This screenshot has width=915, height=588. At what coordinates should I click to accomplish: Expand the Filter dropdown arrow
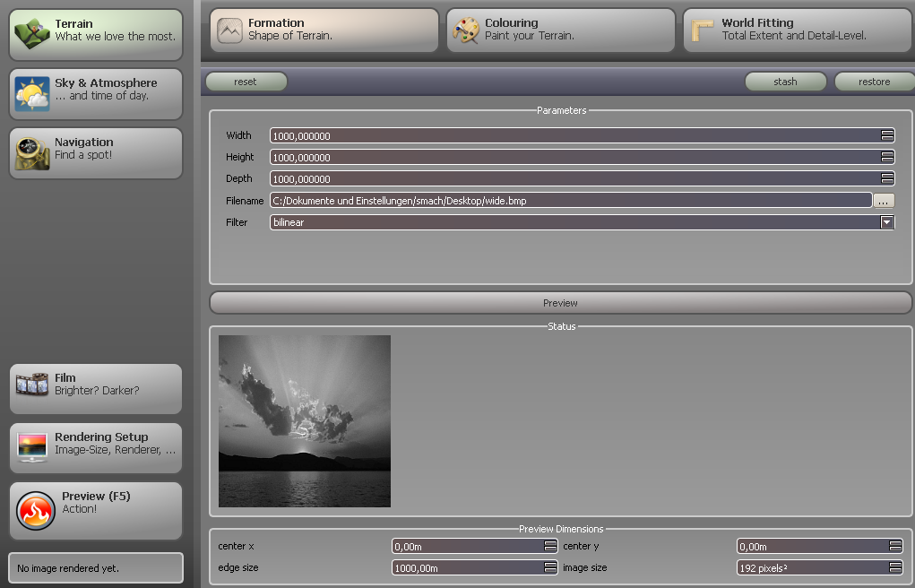coord(887,222)
